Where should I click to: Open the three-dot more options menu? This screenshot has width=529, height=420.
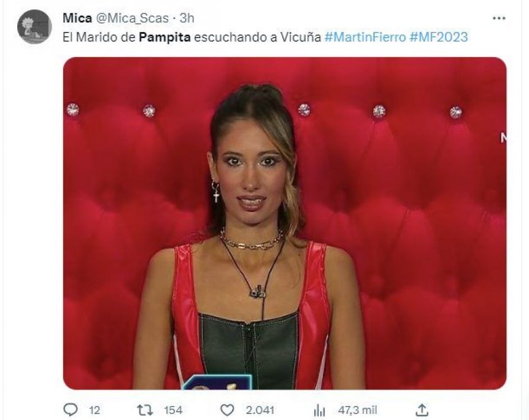tap(499, 18)
